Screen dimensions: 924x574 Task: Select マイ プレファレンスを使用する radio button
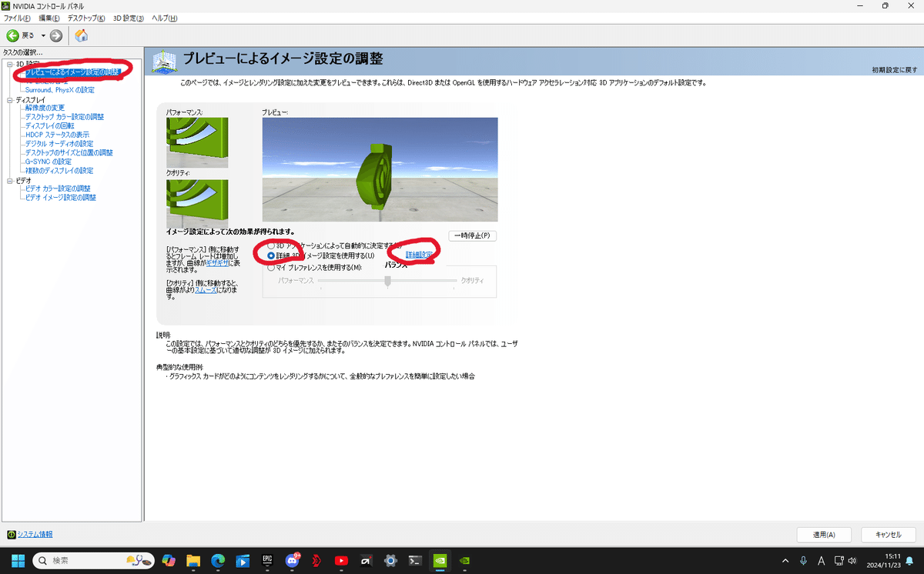point(270,268)
